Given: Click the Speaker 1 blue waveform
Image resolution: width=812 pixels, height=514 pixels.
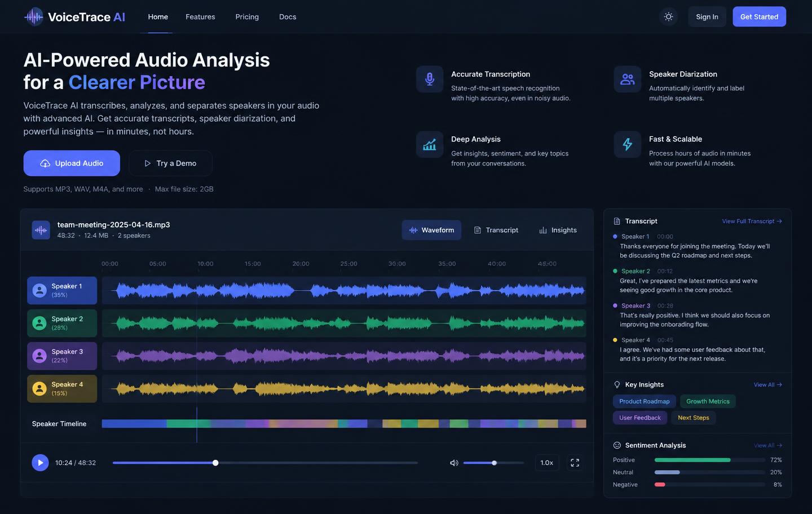Looking at the screenshot, I should pos(344,290).
